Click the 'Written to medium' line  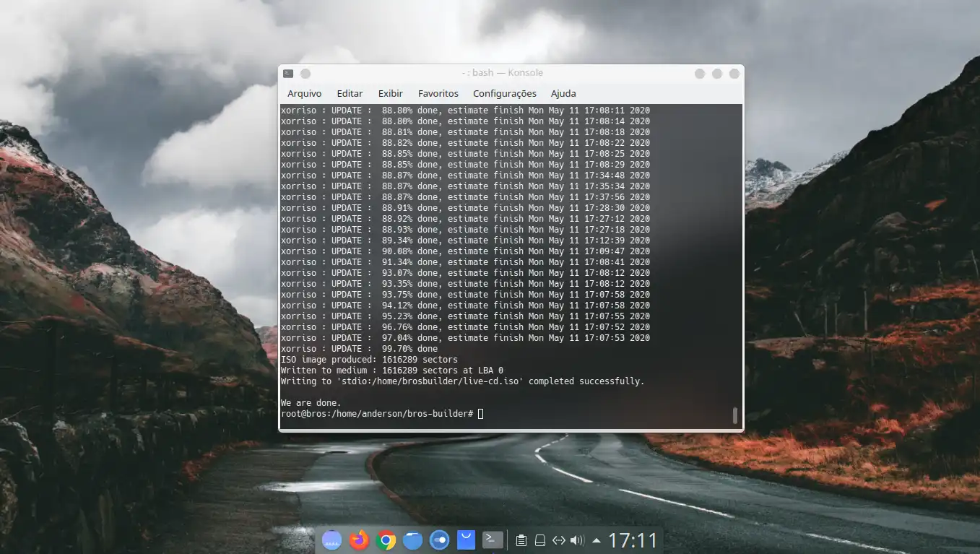(x=392, y=371)
